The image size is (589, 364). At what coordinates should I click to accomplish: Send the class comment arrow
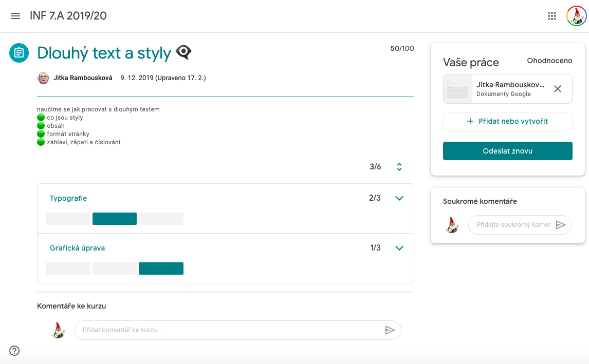[x=390, y=330]
